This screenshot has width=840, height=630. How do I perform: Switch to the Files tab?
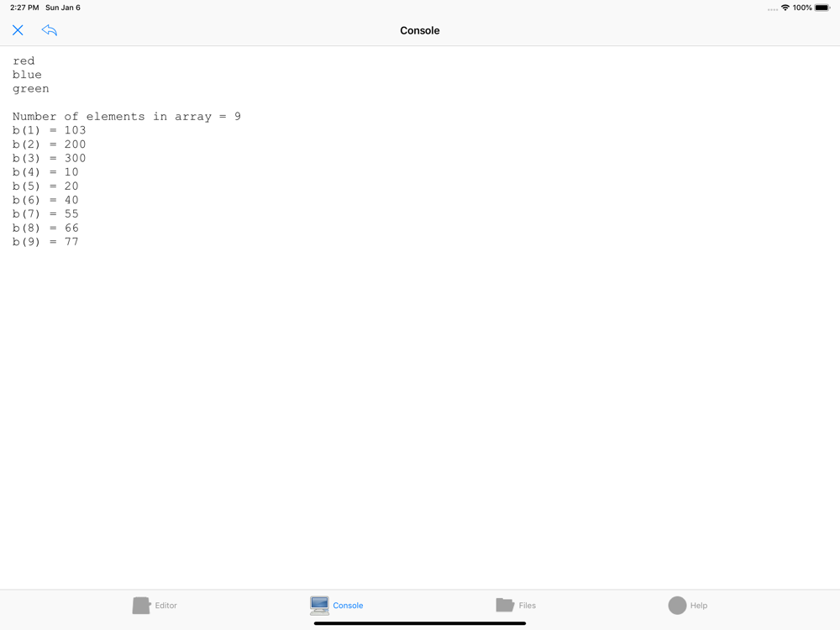pyautogui.click(x=516, y=606)
